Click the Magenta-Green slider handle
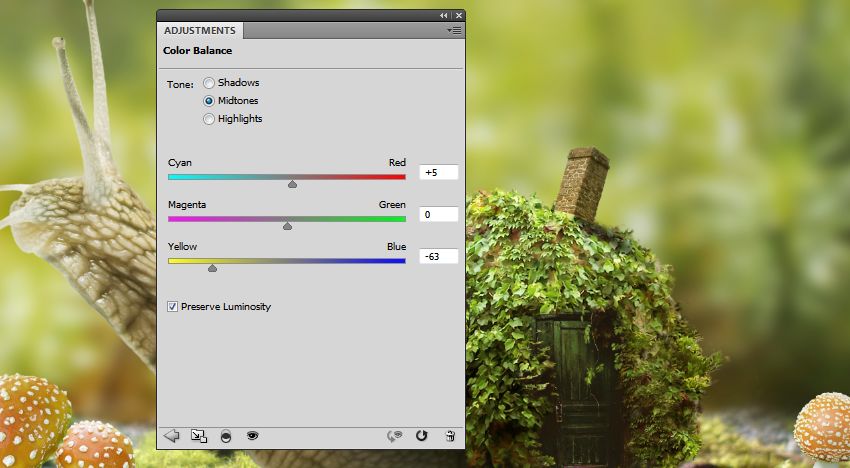The image size is (850, 468). click(x=287, y=226)
